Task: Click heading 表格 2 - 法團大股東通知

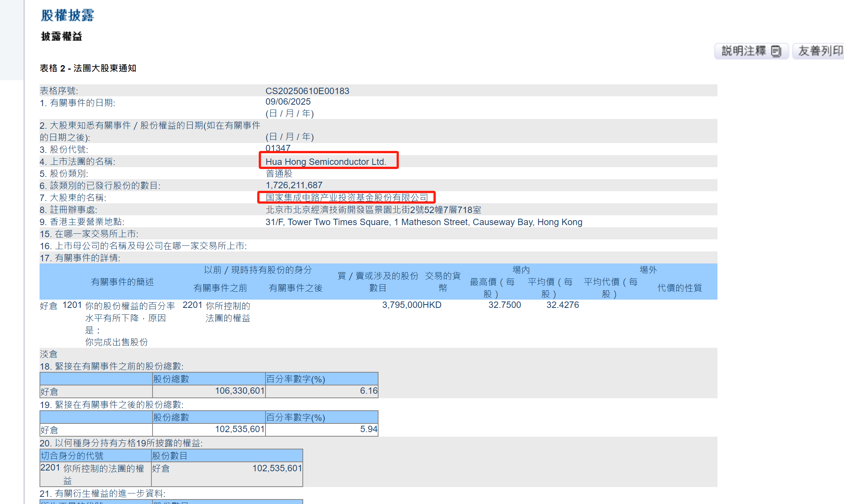Action: (88, 68)
